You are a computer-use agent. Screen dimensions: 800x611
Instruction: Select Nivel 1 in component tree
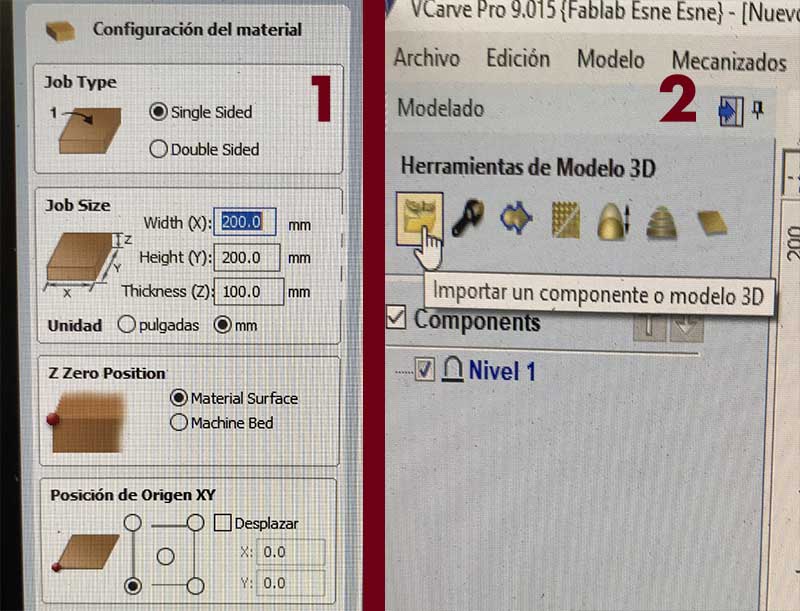pyautogui.click(x=502, y=371)
